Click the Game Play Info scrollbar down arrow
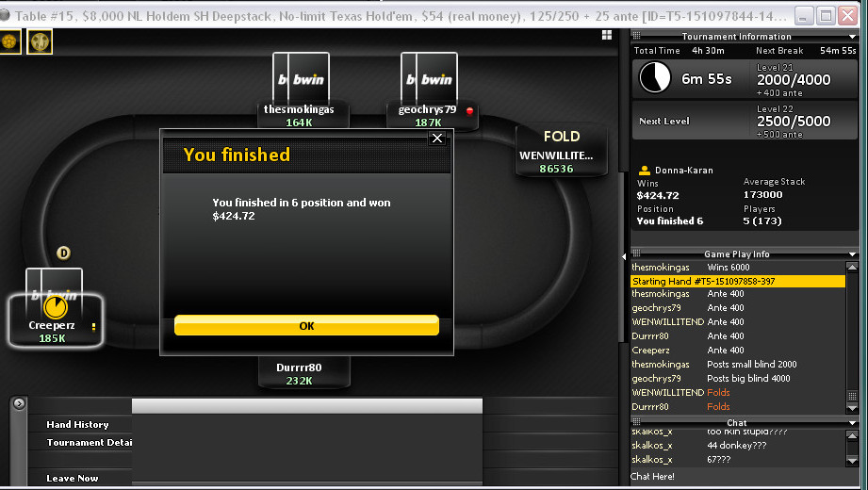Viewport: 868px width, 490px height. (x=853, y=408)
